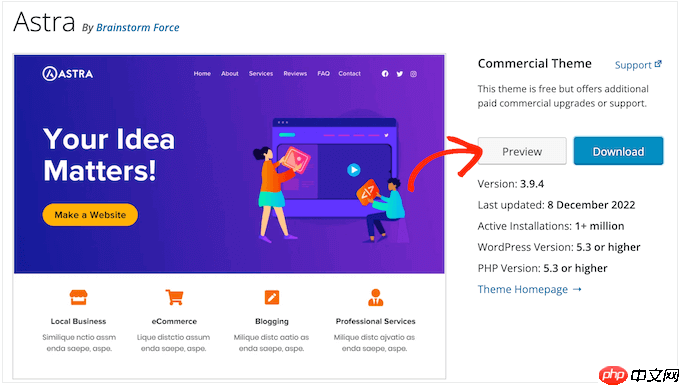Click the 'Version: 3.9.4' text
680x385 pixels.
[x=511, y=184]
